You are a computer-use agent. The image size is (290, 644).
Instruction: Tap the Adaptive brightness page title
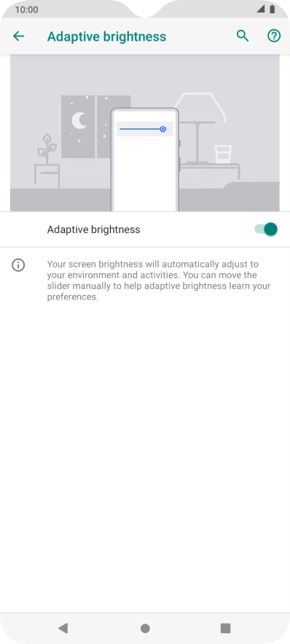[x=107, y=36]
